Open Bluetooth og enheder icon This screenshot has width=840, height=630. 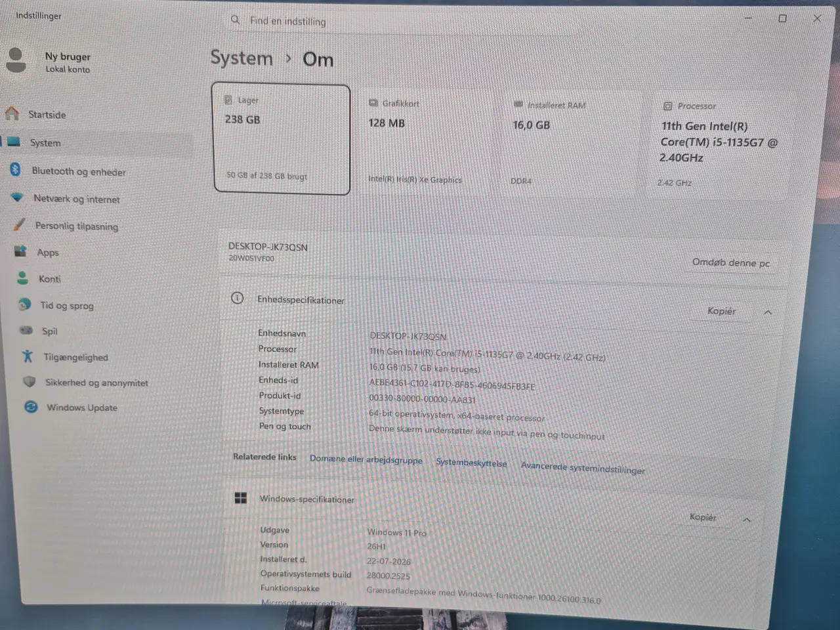(x=15, y=170)
